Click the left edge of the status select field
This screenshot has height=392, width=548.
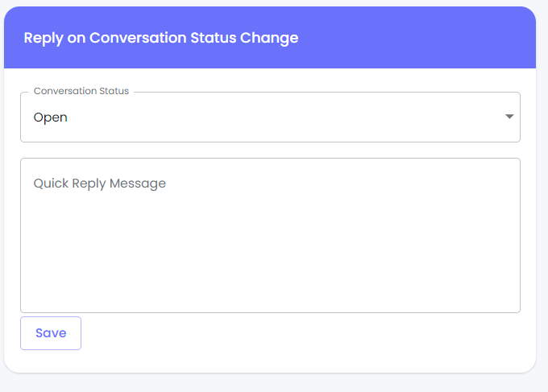pos(26,118)
